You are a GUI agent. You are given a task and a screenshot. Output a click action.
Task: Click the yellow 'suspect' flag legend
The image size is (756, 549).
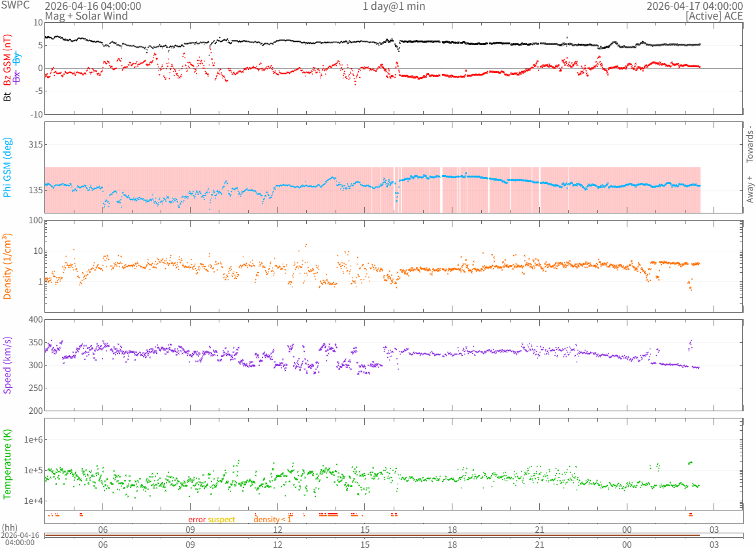(222, 520)
